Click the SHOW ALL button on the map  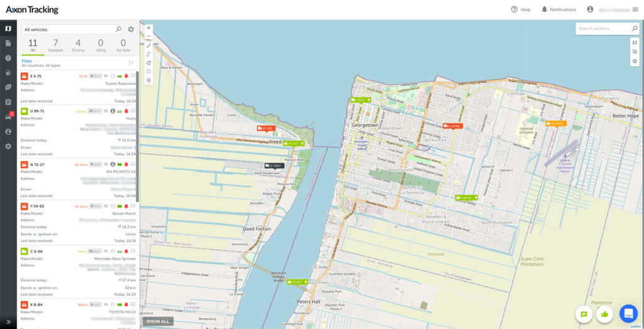click(158, 321)
